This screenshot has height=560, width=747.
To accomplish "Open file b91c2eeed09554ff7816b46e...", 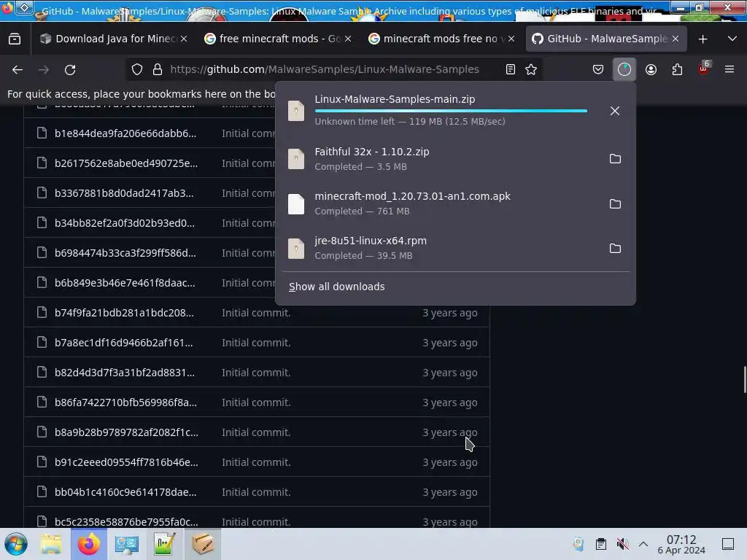I will (126, 462).
